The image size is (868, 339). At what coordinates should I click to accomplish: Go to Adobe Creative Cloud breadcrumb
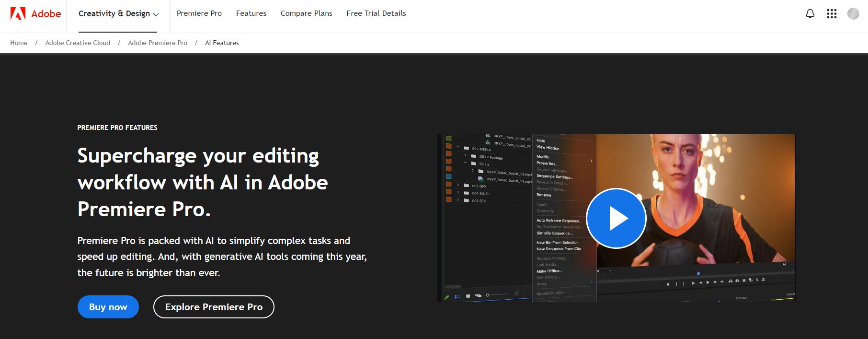coord(78,43)
